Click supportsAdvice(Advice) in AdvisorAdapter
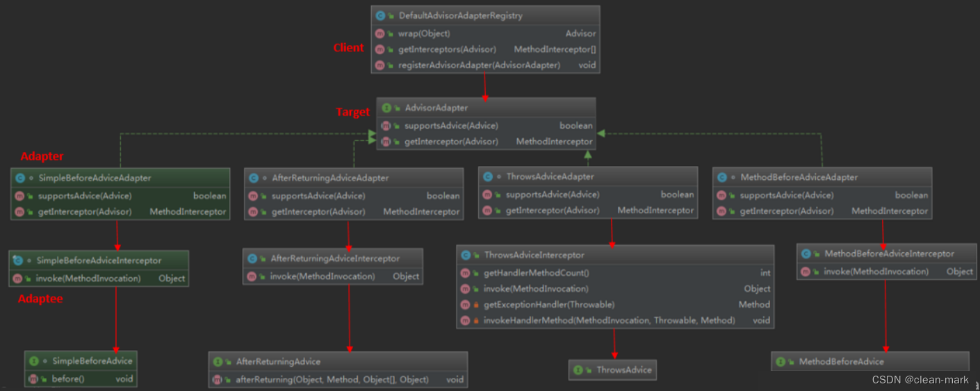980x391 pixels. (451, 126)
